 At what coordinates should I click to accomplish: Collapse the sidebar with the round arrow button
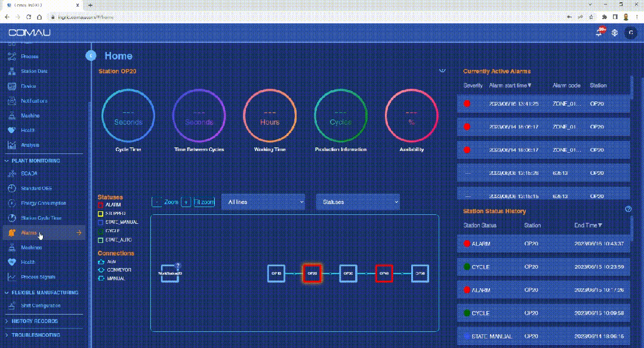(91, 56)
